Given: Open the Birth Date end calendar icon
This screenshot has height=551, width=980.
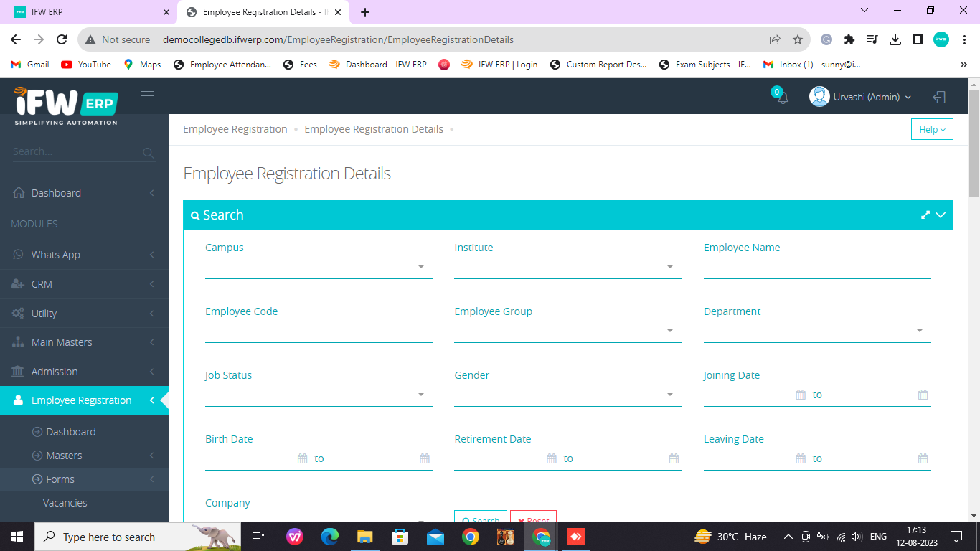Looking at the screenshot, I should pyautogui.click(x=425, y=458).
